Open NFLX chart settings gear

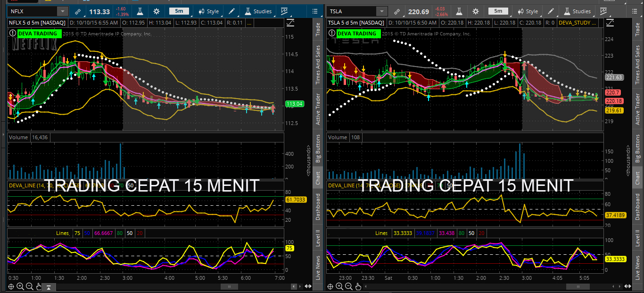click(x=157, y=11)
